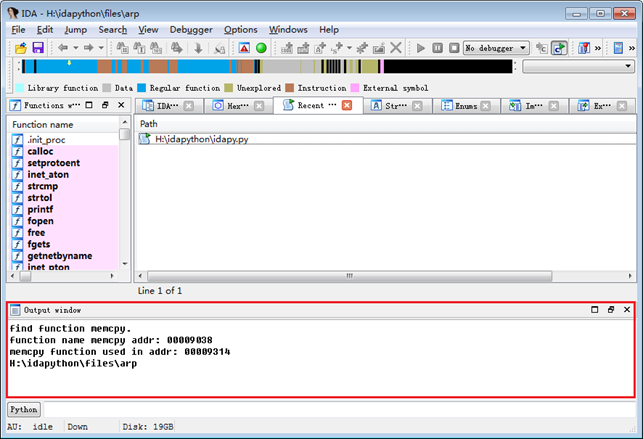Expand the jump forward history arrow
Image resolution: width=643 pixels, height=439 pixels.
tap(101, 48)
